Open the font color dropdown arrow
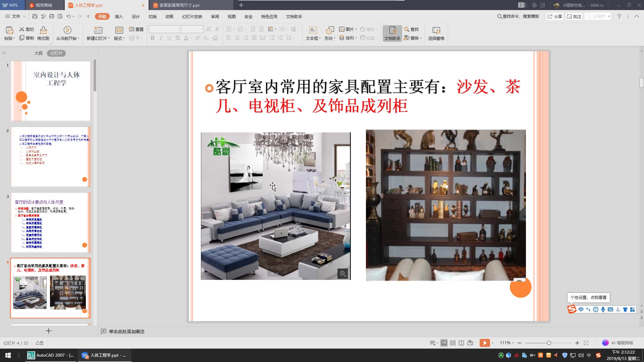Image resolution: width=644 pixels, height=362 pixels. click(x=190, y=38)
